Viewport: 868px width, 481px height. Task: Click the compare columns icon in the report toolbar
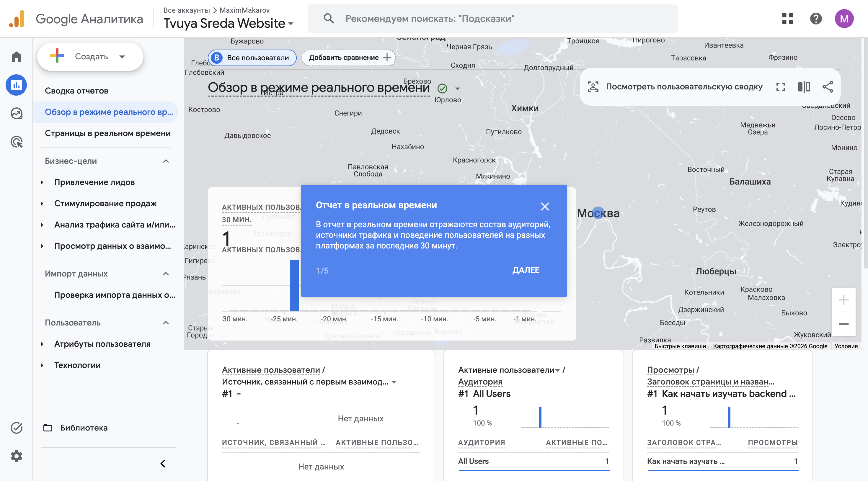pyautogui.click(x=804, y=87)
